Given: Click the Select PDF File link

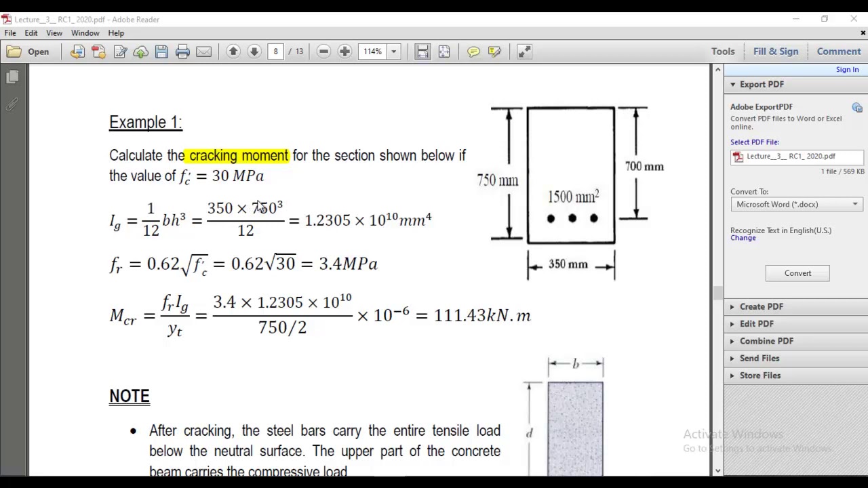Looking at the screenshot, I should pyautogui.click(x=755, y=142).
